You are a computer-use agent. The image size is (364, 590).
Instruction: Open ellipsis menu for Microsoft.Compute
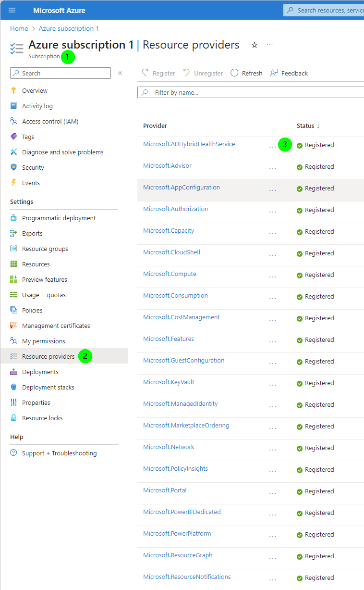point(273,276)
